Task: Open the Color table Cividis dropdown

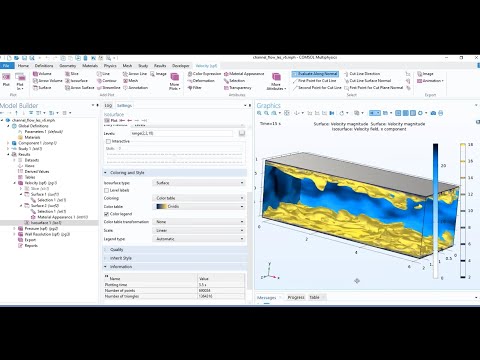Action: (199, 207)
